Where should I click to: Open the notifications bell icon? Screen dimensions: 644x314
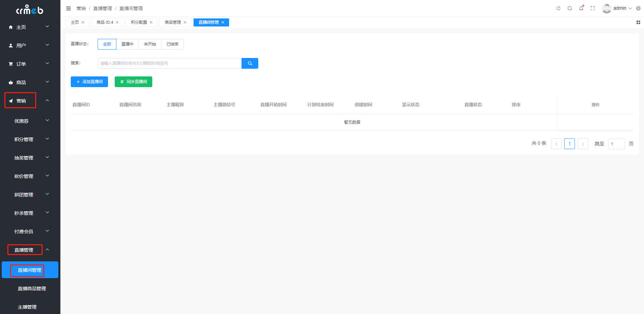tap(581, 8)
